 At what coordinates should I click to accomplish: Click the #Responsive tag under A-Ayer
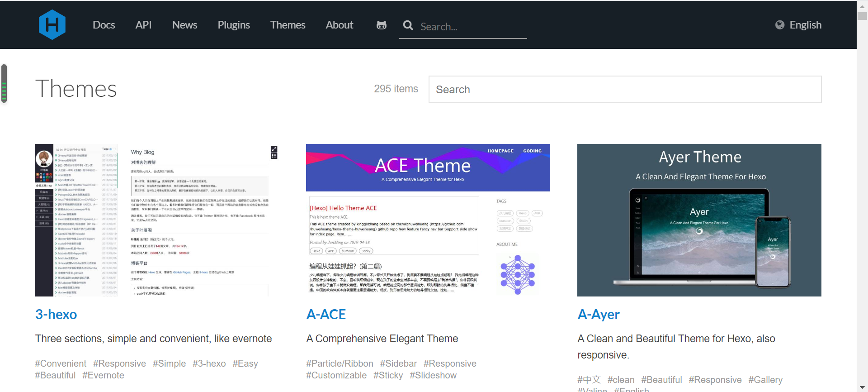(715, 380)
